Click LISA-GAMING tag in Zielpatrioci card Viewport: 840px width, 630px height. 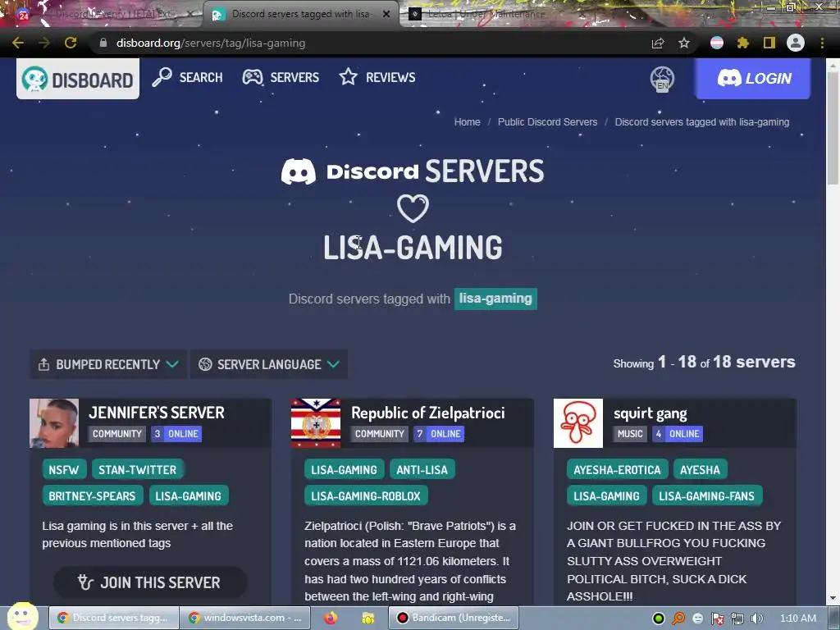pos(344,470)
